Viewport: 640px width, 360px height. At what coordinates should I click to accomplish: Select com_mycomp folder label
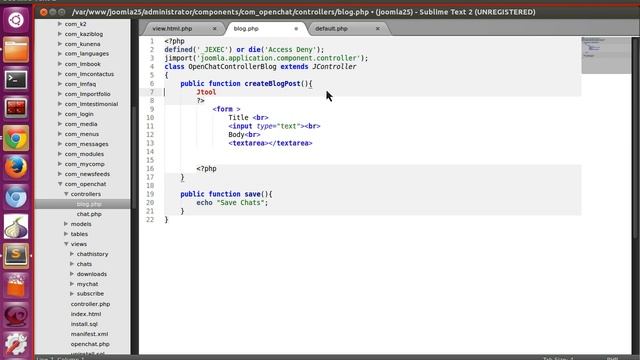(x=84, y=164)
